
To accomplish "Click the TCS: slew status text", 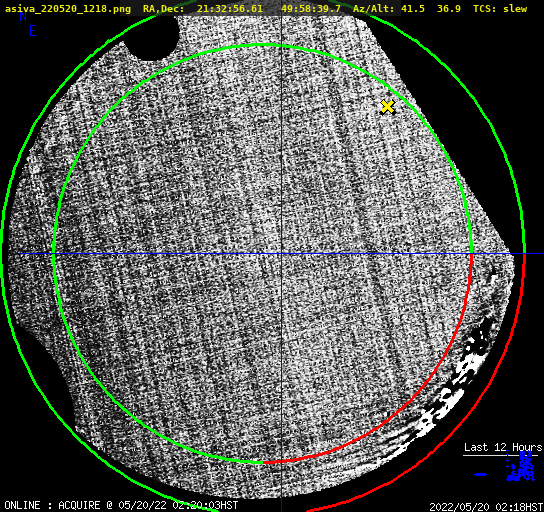I will 500,9.
